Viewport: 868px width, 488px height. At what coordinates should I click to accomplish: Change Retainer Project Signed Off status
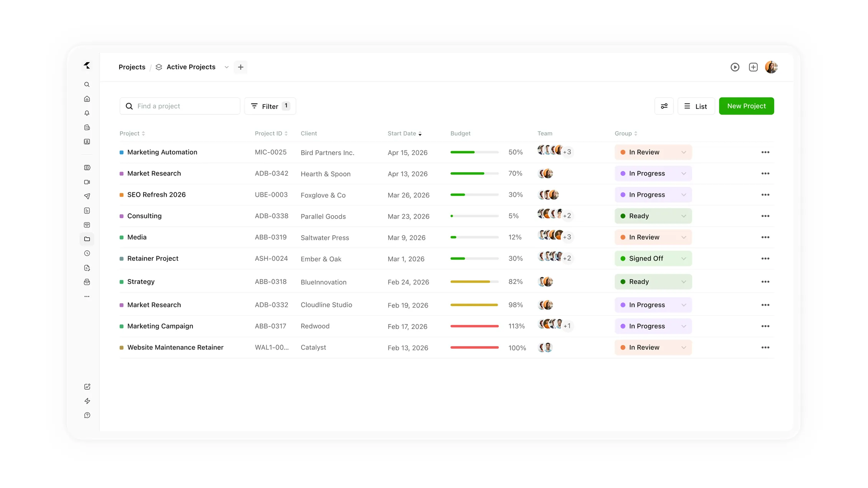tap(653, 259)
